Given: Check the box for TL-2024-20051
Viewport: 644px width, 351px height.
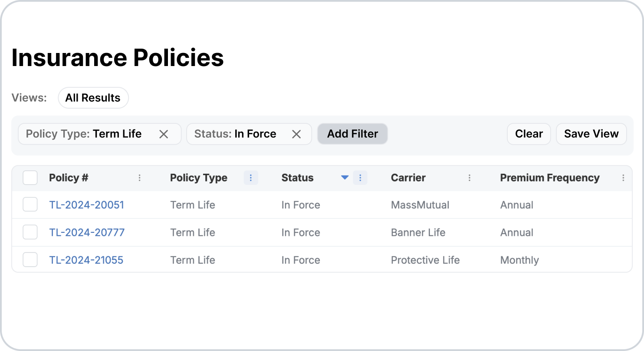Looking at the screenshot, I should click(x=30, y=205).
